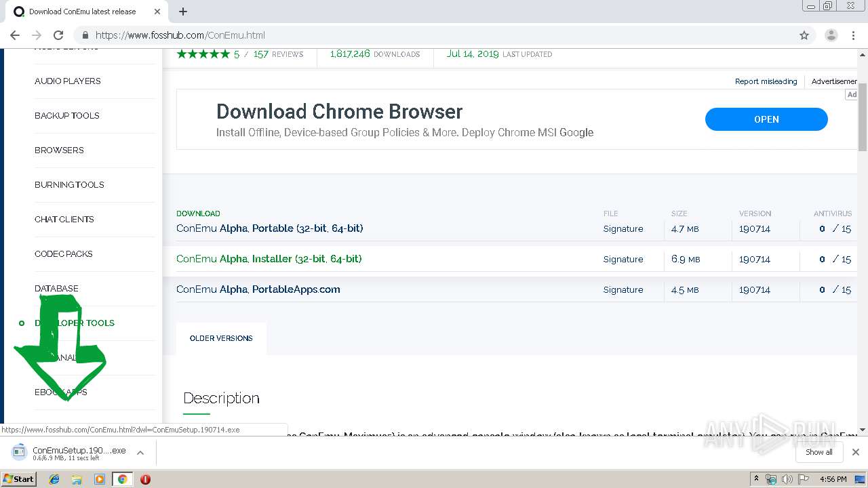Open antivirus 0/15 result for the Installer row
The image size is (868, 488).
(x=835, y=260)
